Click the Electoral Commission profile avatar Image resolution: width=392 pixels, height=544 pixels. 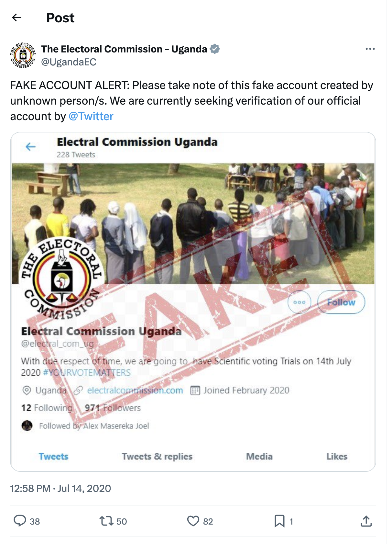[x=23, y=55]
